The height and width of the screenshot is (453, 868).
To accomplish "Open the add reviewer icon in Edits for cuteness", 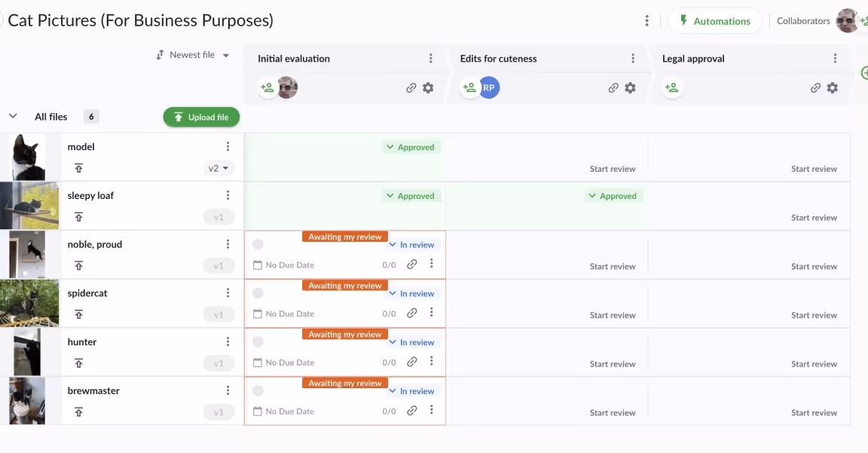I will pyautogui.click(x=469, y=87).
